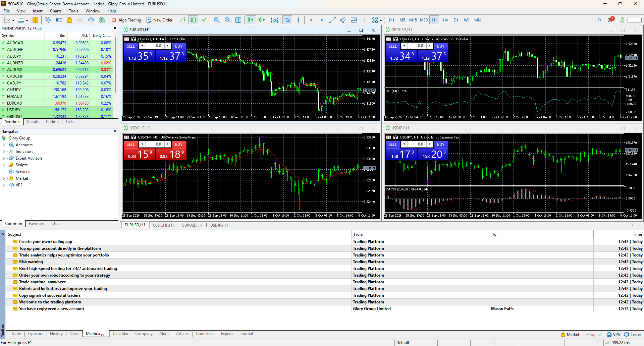Select the vertical line drawing tool
The width and height of the screenshot is (644, 346).
[x=311, y=20]
